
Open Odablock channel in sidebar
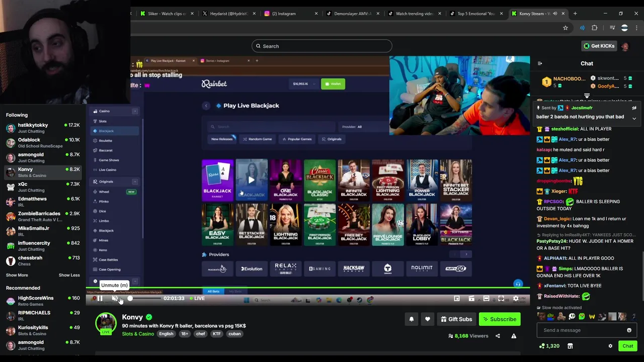[x=43, y=143]
